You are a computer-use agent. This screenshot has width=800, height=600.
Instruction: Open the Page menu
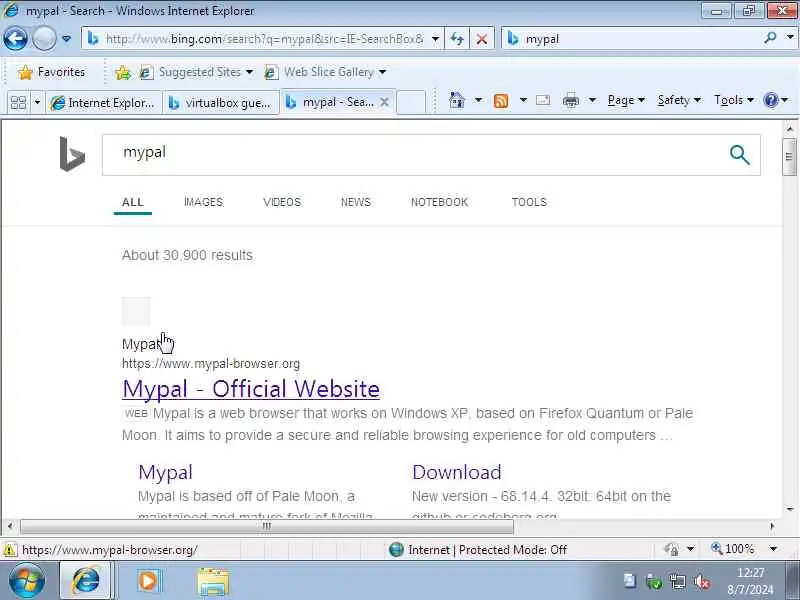point(626,100)
